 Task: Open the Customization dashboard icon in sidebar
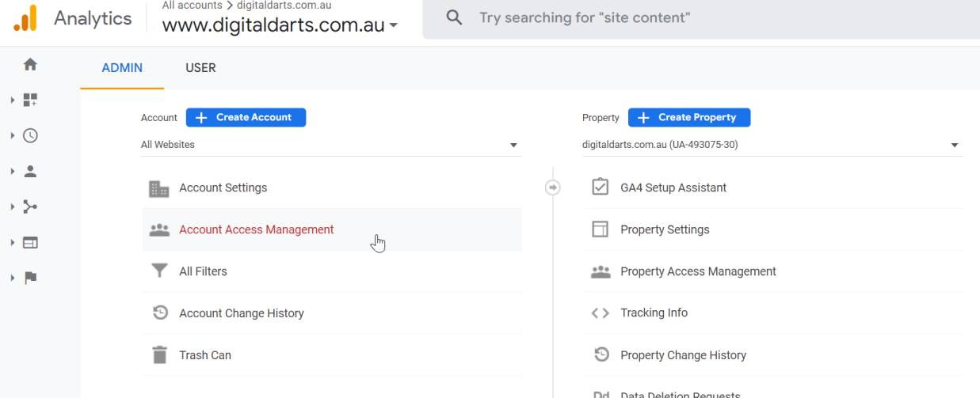click(x=30, y=100)
